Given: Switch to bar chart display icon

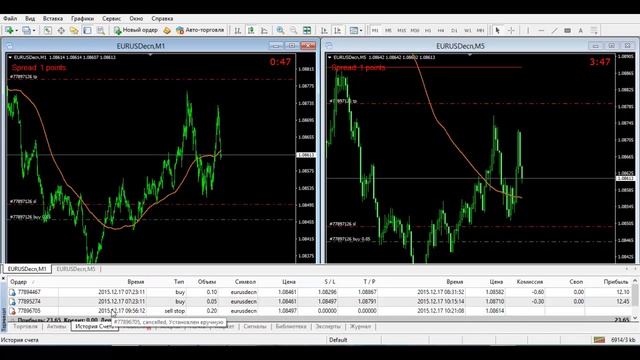Looking at the screenshot, I should click(x=238, y=30).
